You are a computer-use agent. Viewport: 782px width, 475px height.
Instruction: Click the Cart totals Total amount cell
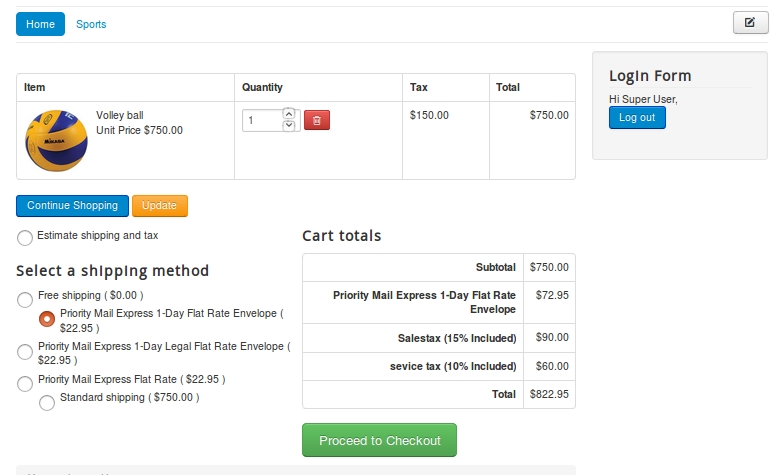549,394
